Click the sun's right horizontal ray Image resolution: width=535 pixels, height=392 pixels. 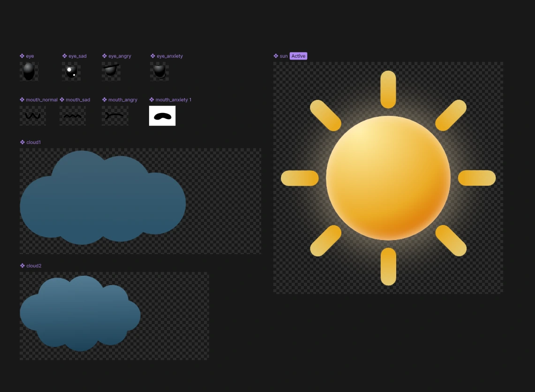pos(477,178)
